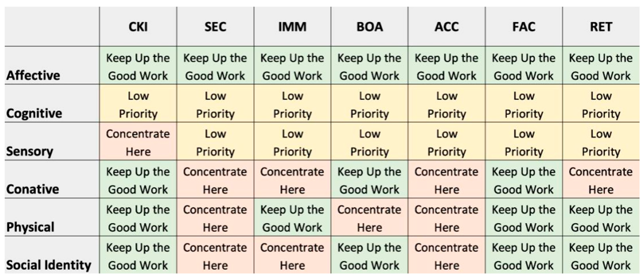Select the FAC column header

(x=524, y=27)
